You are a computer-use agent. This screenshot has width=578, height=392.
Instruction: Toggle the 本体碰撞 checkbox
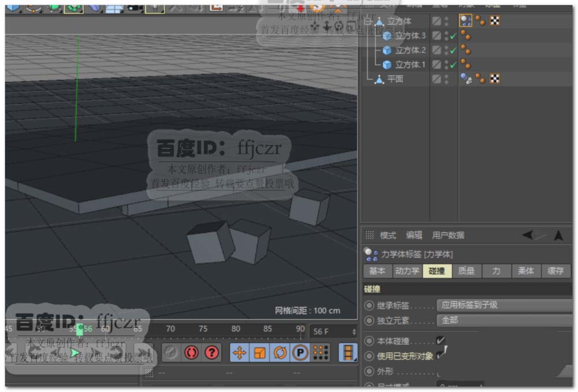tap(440, 341)
